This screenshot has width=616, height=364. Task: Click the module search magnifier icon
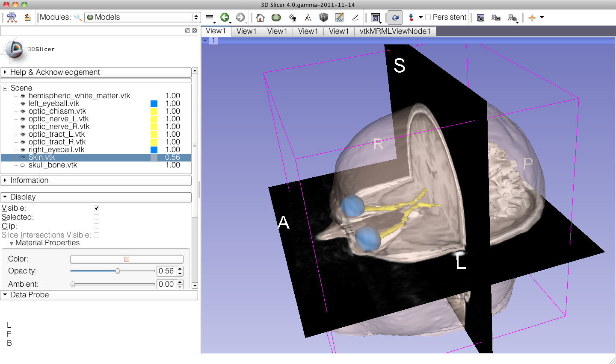pos(78,18)
